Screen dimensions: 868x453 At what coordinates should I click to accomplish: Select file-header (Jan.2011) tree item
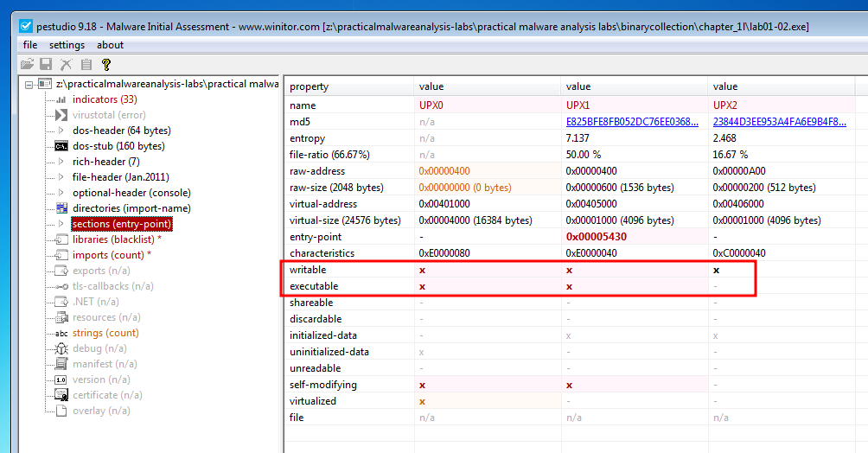click(121, 177)
